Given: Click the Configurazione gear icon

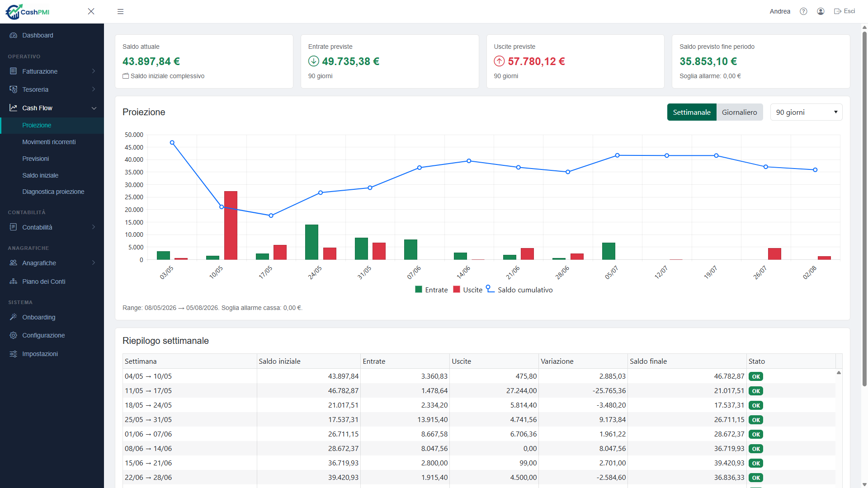Looking at the screenshot, I should click(x=14, y=335).
